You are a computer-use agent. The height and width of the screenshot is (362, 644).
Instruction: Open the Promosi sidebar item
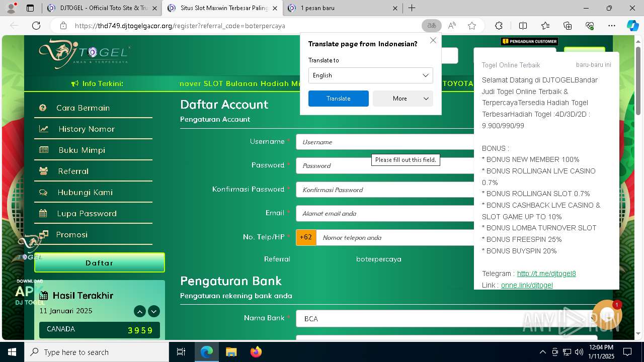(x=93, y=234)
